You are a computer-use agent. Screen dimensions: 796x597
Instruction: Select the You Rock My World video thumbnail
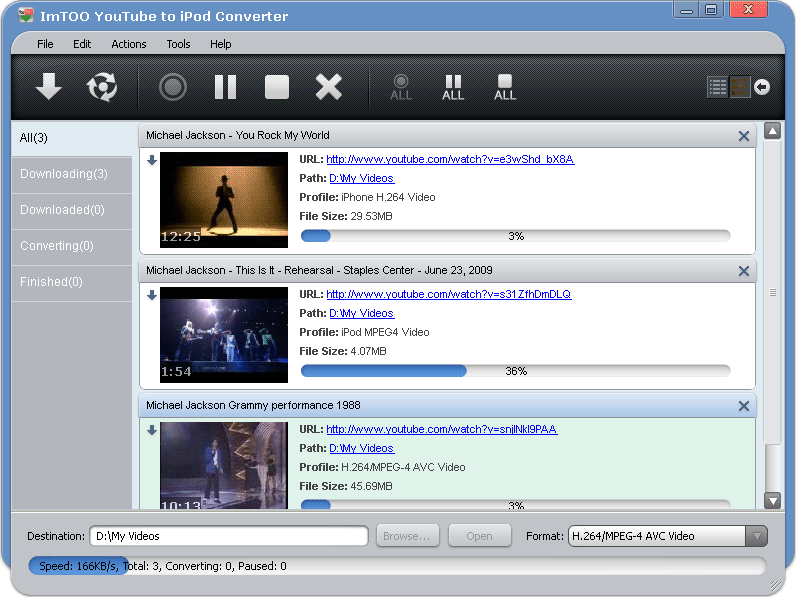224,200
